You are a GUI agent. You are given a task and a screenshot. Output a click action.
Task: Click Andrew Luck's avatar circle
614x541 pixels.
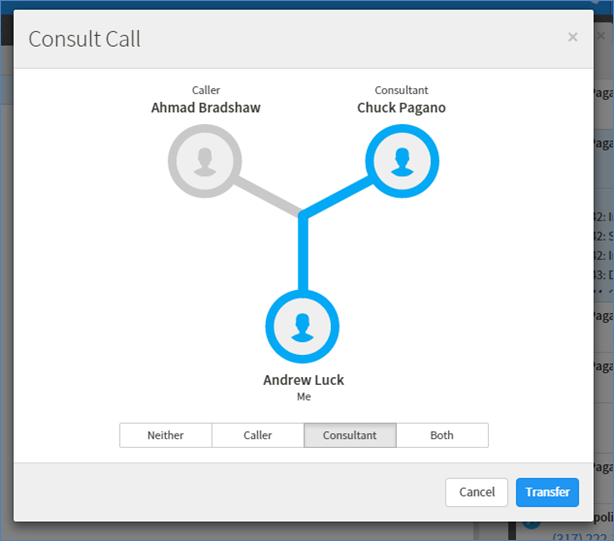coord(303,327)
